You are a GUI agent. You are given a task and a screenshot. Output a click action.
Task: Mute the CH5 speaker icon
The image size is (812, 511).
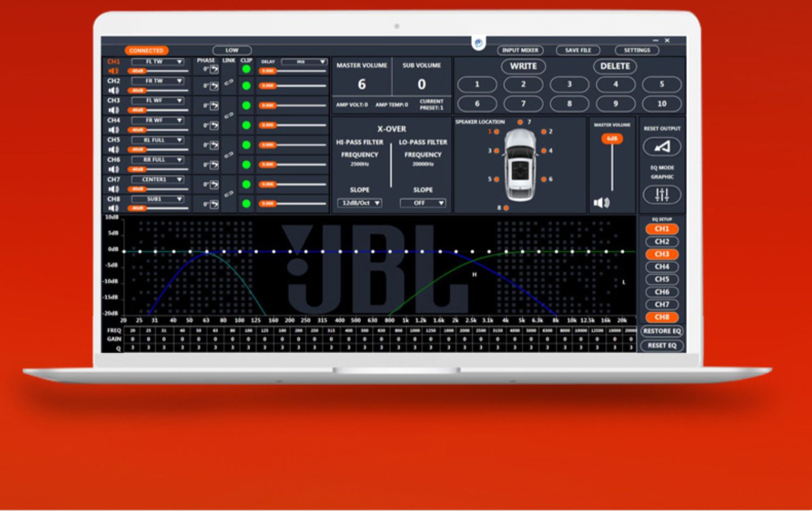113,149
